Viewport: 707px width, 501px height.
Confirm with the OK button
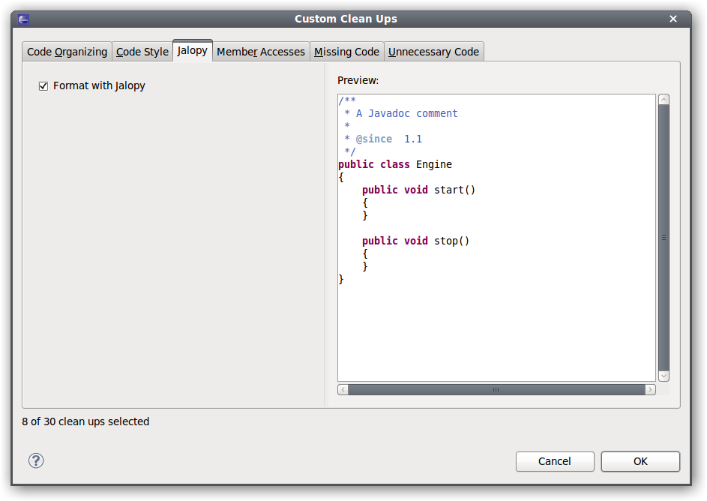(640, 461)
